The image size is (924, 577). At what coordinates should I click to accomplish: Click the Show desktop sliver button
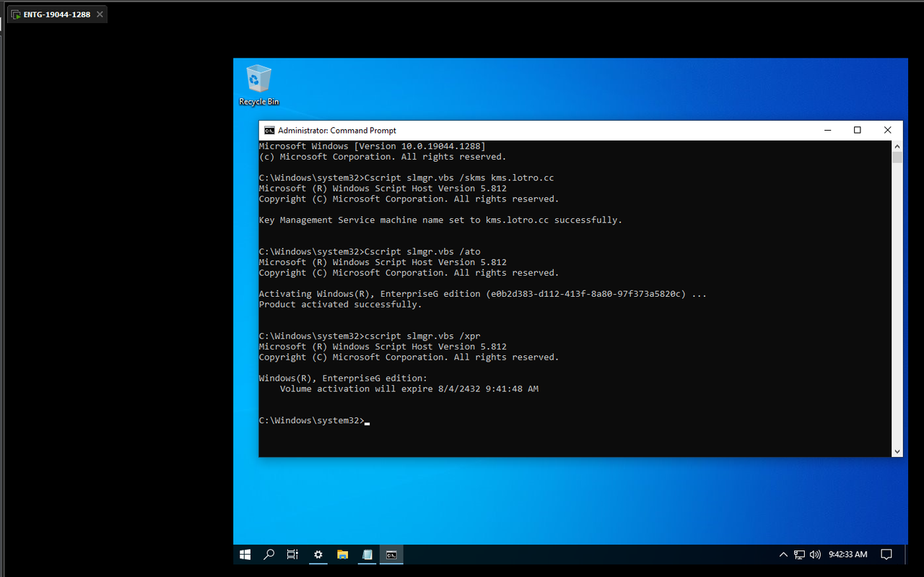(x=906, y=555)
